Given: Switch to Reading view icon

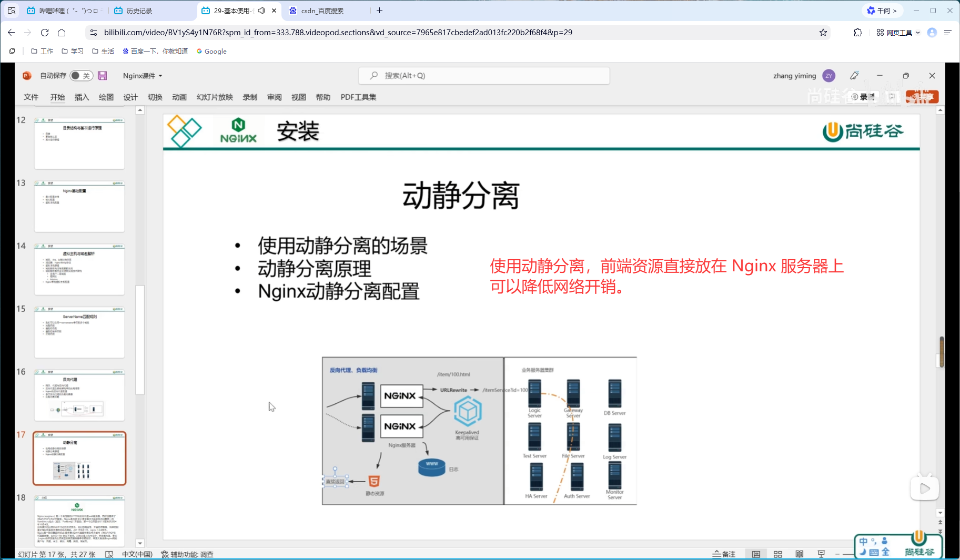Looking at the screenshot, I should point(800,554).
